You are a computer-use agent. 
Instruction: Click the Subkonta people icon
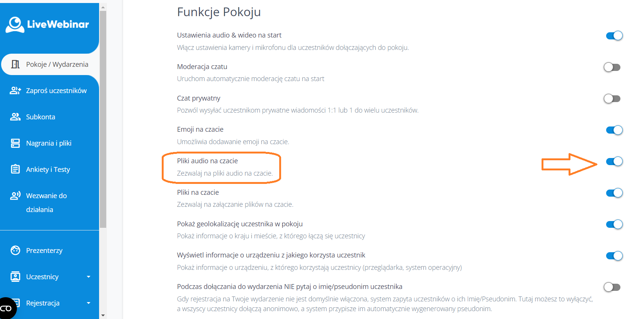pos(15,117)
